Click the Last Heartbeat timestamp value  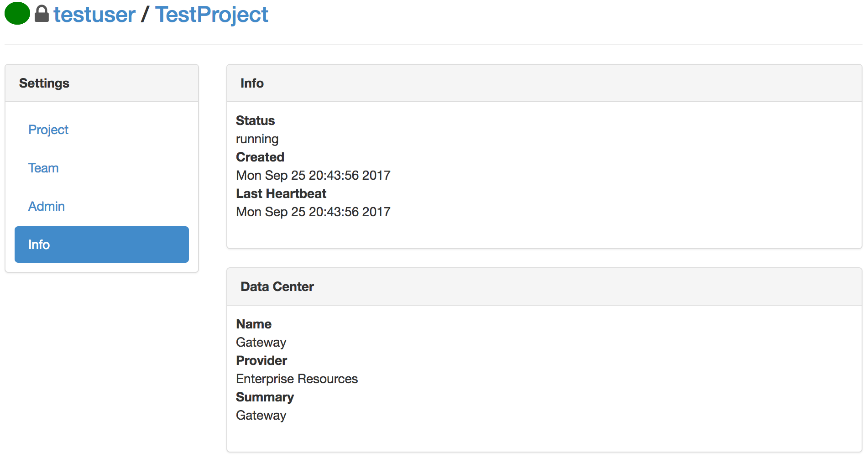coord(313,212)
